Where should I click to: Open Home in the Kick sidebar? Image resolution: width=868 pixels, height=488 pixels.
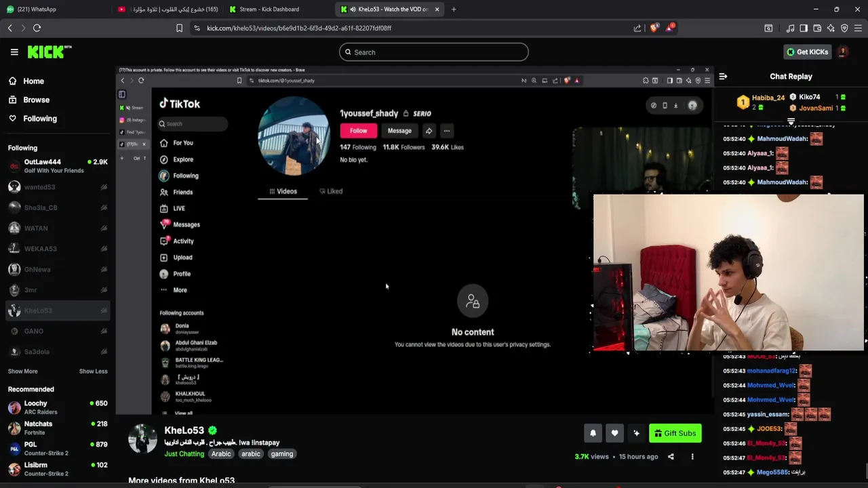[33, 81]
